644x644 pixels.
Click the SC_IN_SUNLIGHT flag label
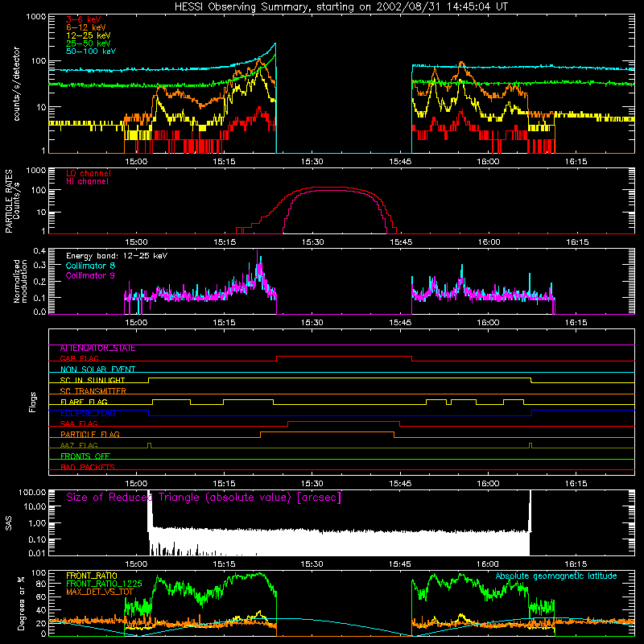pos(93,380)
